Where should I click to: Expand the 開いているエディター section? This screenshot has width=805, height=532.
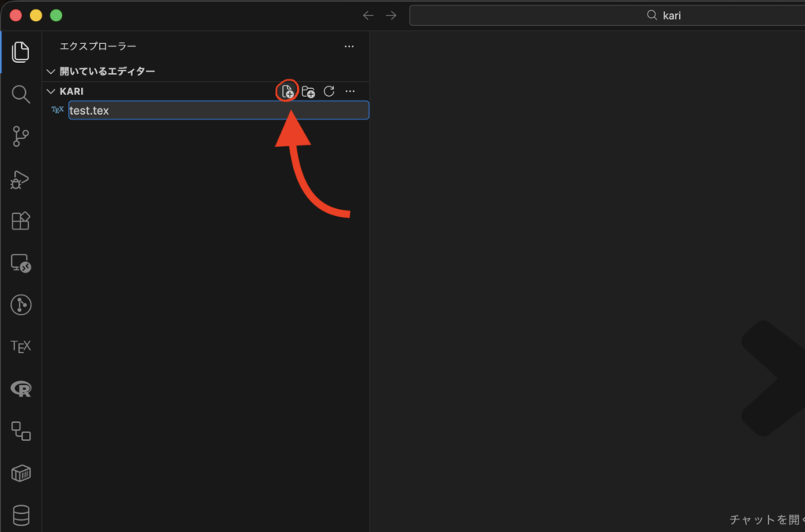51,72
